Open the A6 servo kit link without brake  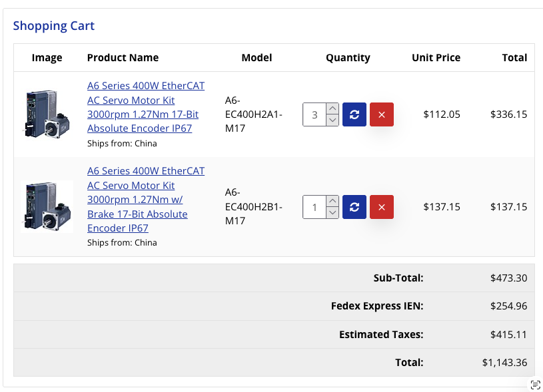pyautogui.click(x=146, y=107)
